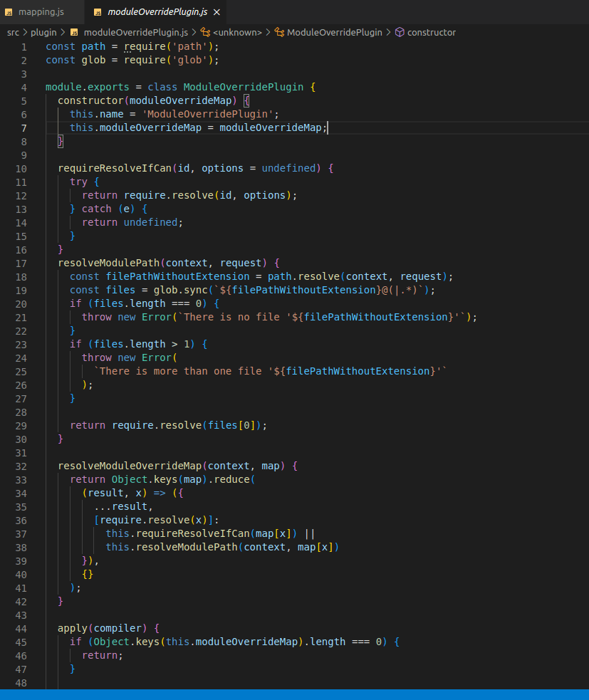The height and width of the screenshot is (700, 589).
Task: Click the JavaScript icon on the mapping.js tab
Action: pyautogui.click(x=10, y=11)
